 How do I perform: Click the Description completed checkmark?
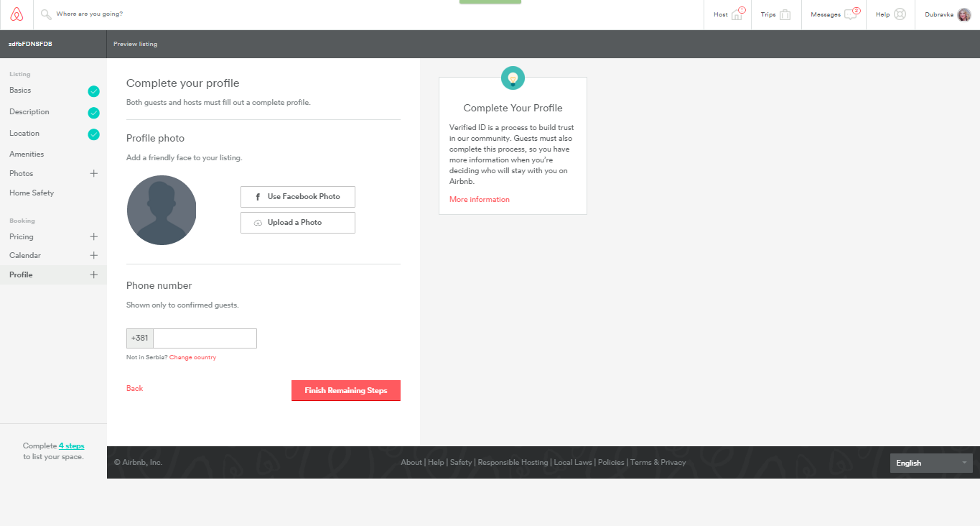[93, 113]
